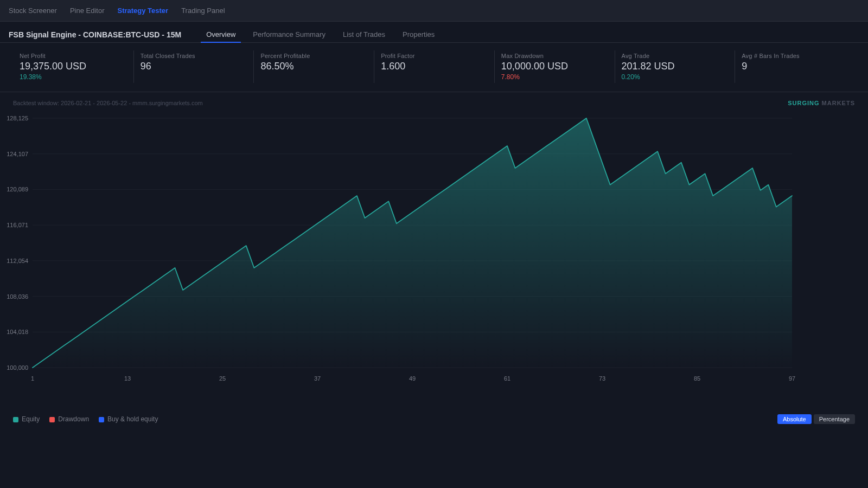Click the Max Drawdown 10,000.00 USD metric
The width and height of the screenshot is (868, 488).
click(x=534, y=66)
